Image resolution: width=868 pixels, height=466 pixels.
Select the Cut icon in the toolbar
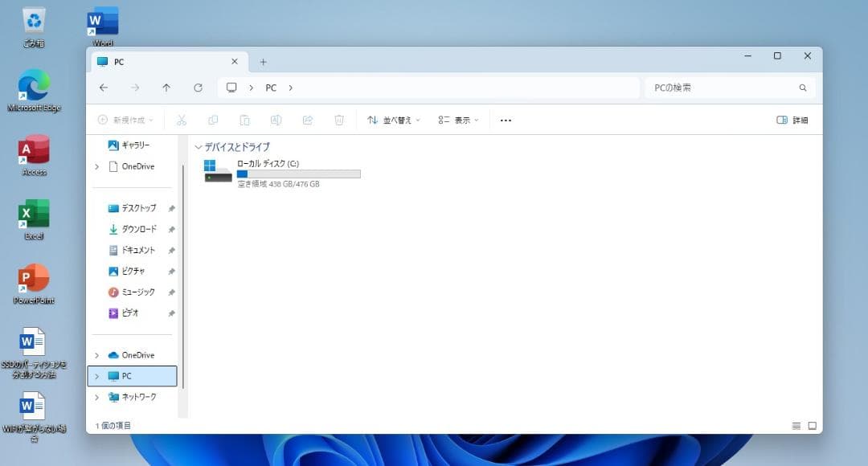tap(182, 119)
